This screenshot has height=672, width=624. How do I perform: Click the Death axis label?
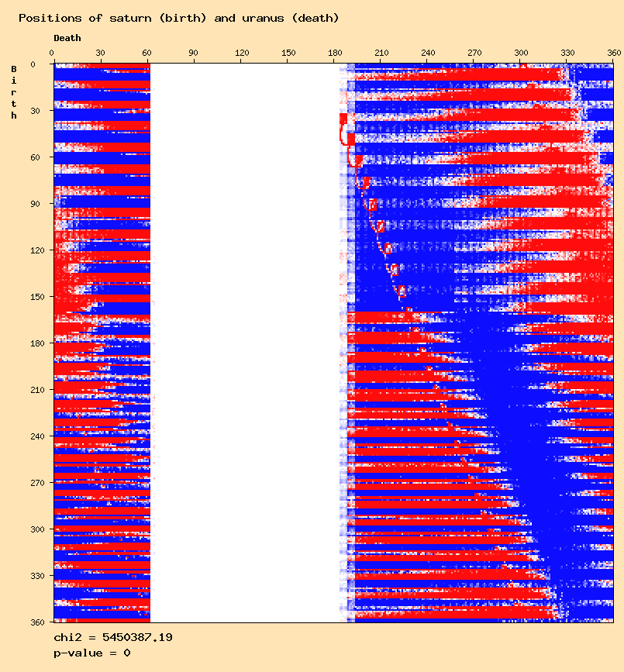[67, 38]
